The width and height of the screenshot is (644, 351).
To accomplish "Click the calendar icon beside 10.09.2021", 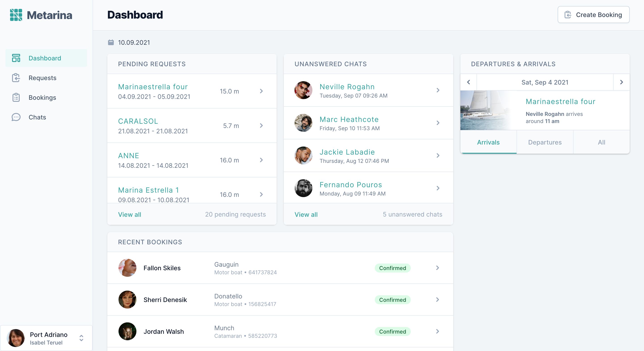I will point(111,42).
